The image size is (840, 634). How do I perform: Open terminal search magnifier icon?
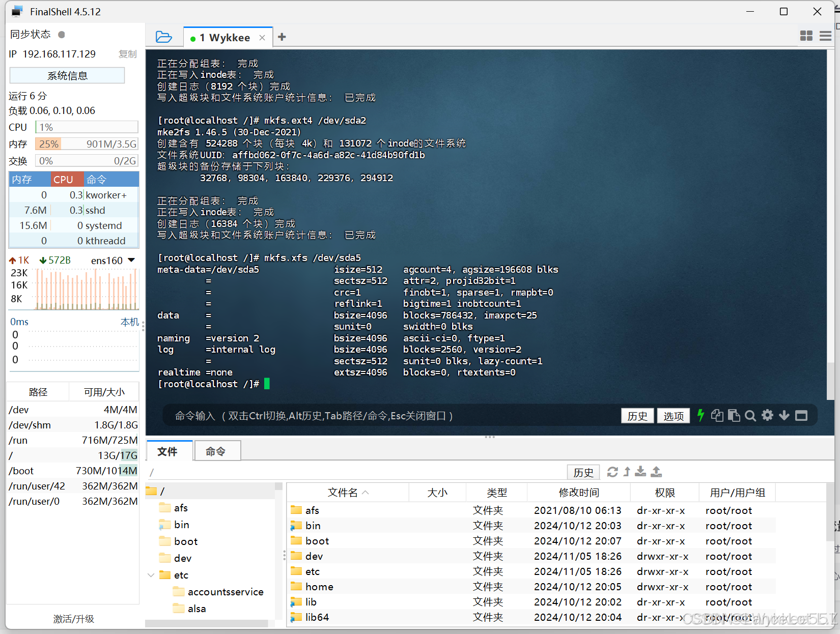[x=750, y=416]
